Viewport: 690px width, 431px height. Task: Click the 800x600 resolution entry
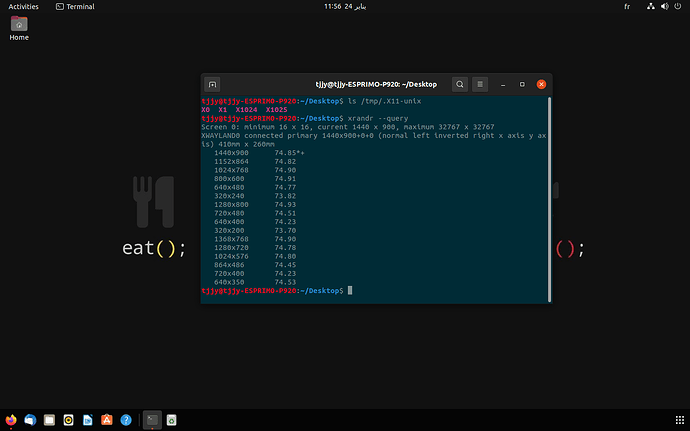229,179
